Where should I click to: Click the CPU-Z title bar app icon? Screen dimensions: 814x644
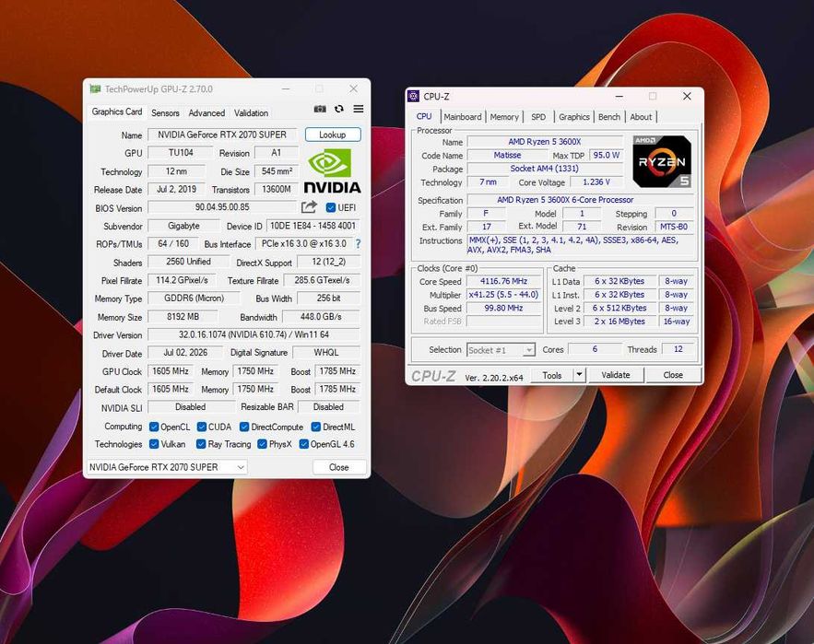(413, 96)
